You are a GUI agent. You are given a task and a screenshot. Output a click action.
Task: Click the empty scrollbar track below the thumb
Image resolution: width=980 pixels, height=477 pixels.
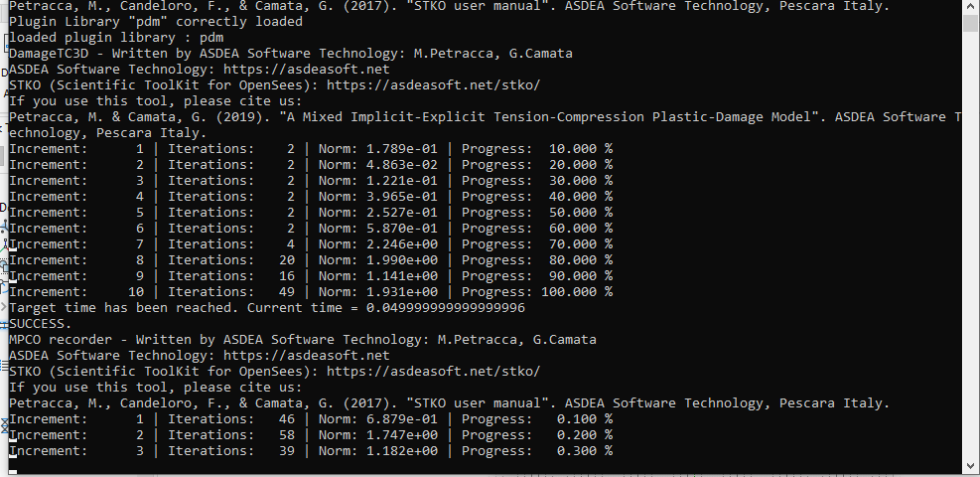click(x=970, y=245)
